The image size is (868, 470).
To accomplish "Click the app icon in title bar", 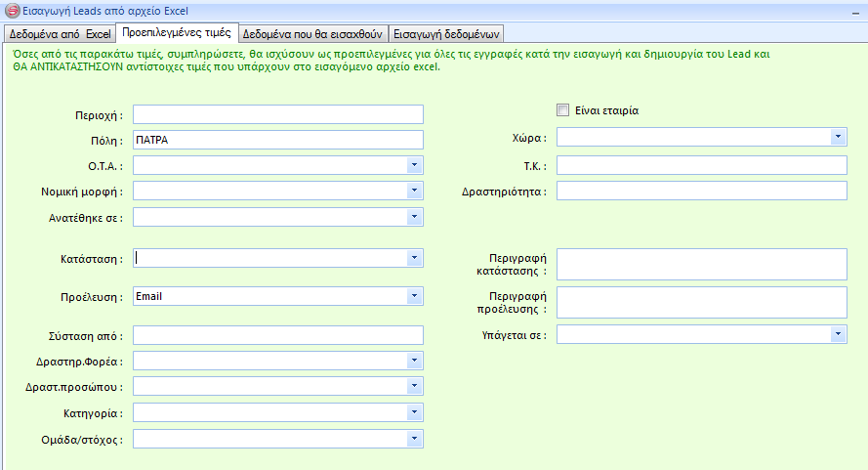I will point(12,10).
